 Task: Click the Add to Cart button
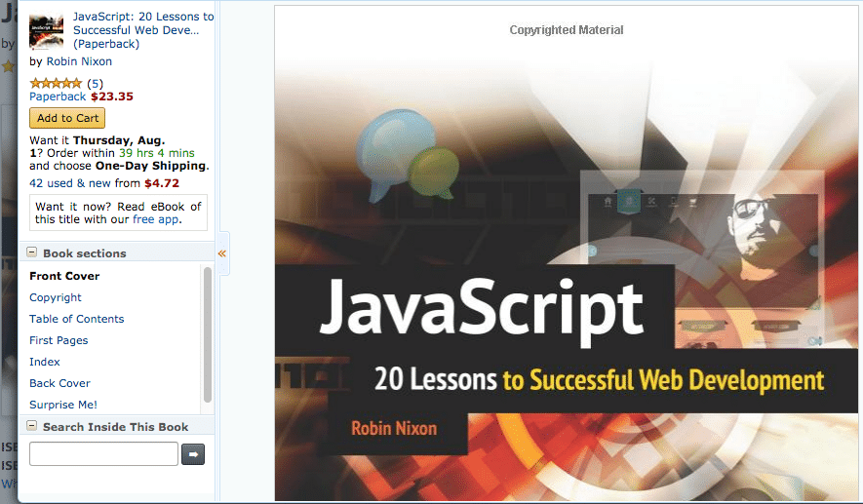(67, 118)
